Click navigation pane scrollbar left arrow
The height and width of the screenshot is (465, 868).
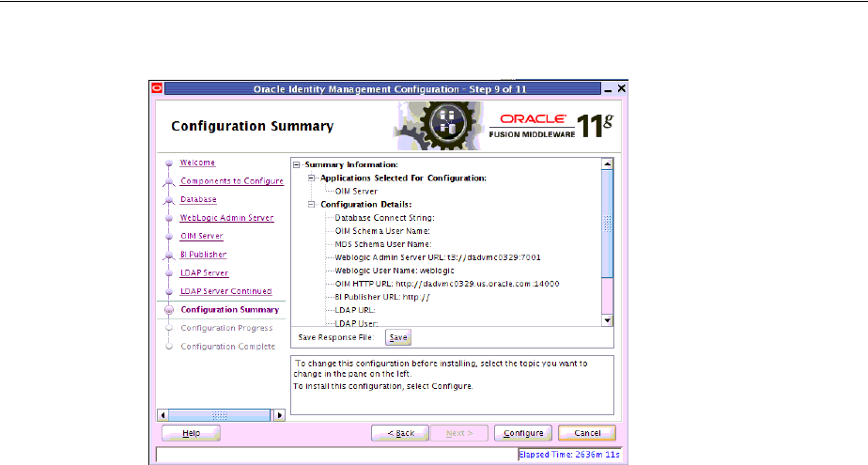coord(163,415)
